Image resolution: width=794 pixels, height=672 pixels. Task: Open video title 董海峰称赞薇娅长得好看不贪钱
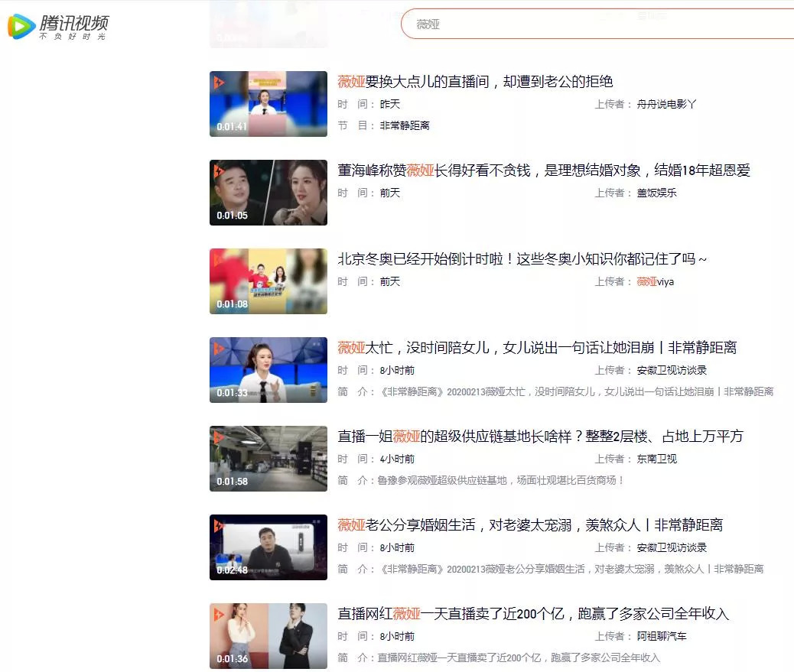[544, 170]
